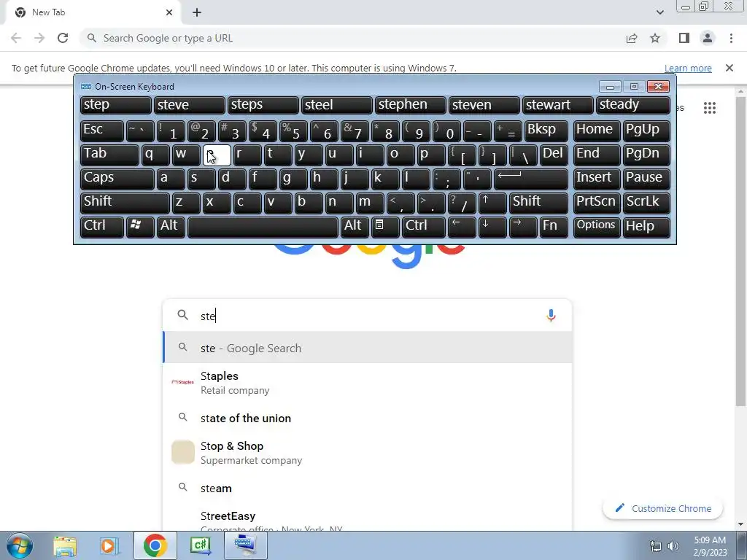Toggle ScrLk key on keyboard
The width and height of the screenshot is (747, 560).
point(646,203)
